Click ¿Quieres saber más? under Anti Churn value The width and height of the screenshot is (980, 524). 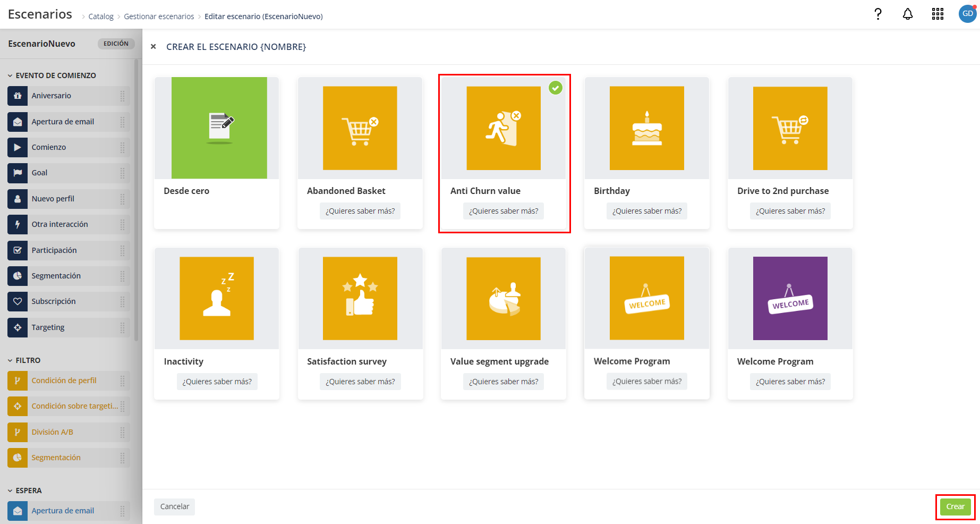click(x=504, y=211)
